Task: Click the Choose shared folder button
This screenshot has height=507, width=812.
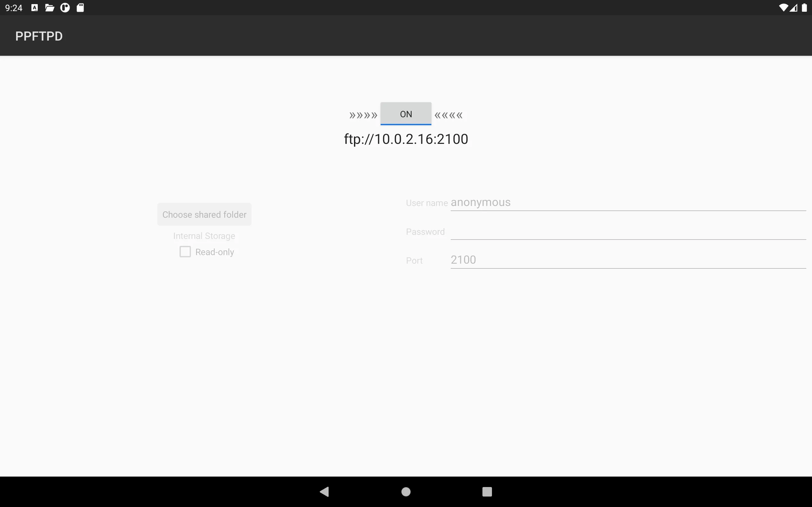Action: click(204, 214)
